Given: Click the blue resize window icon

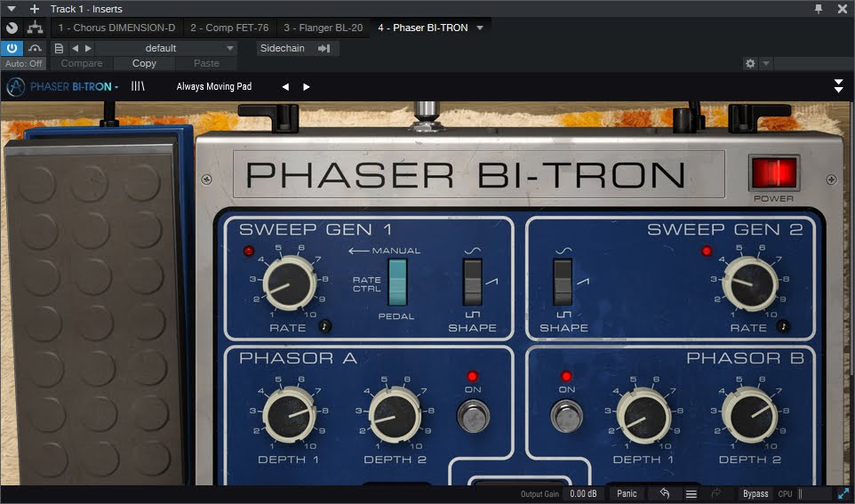Looking at the screenshot, I should tap(843, 493).
